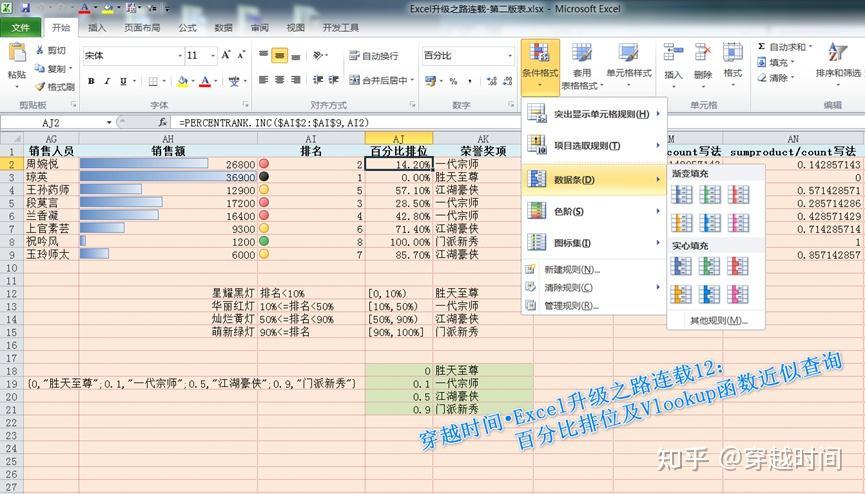This screenshot has height=494, width=865.
Task: Click the percent style % icon
Action: coord(453,81)
